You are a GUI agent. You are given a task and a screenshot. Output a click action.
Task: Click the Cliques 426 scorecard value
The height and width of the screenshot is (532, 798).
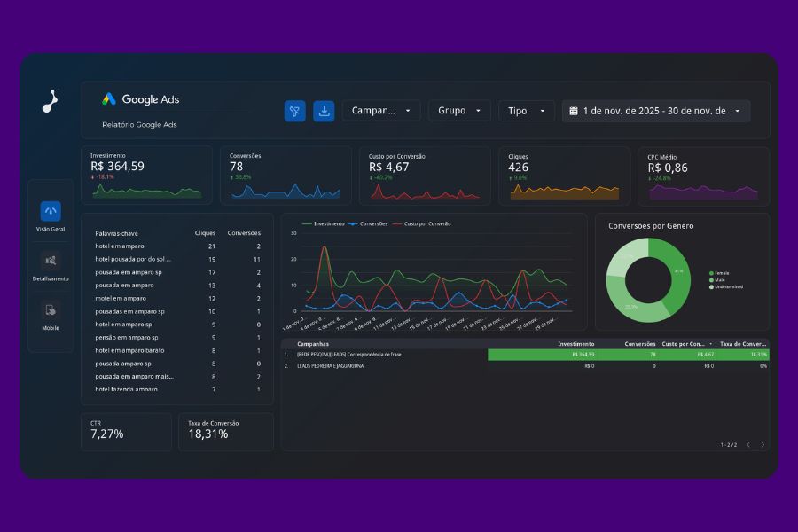point(519,168)
